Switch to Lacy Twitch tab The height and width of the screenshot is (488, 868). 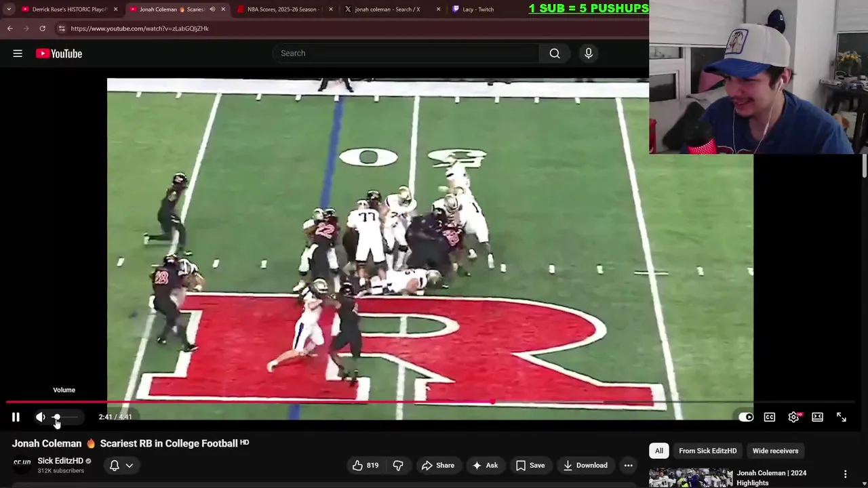click(477, 9)
